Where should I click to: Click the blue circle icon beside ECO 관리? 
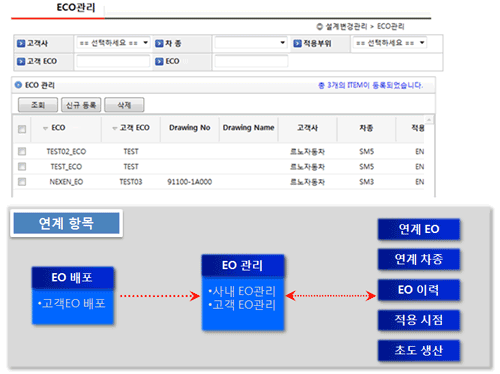(x=18, y=85)
